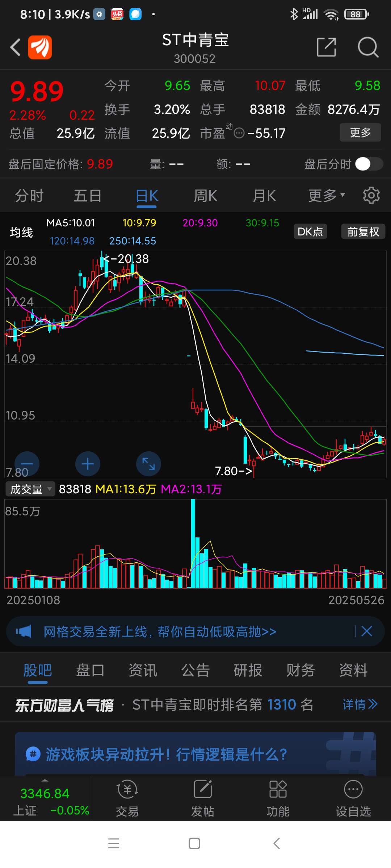This screenshot has height=868, width=391.
Task: Select the 日K chart tab
Action: [147, 196]
